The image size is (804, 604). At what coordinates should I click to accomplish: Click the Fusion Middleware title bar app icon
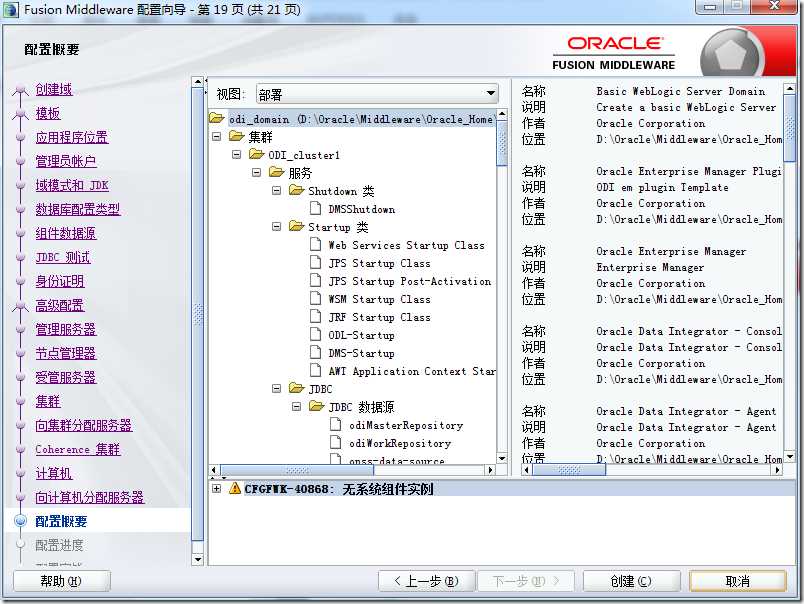pos(10,10)
